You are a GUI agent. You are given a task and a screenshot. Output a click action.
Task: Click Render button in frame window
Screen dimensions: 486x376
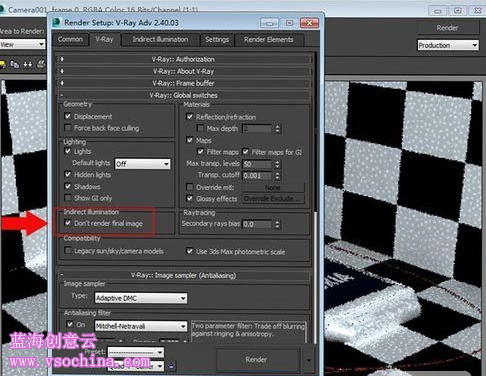[x=447, y=28]
